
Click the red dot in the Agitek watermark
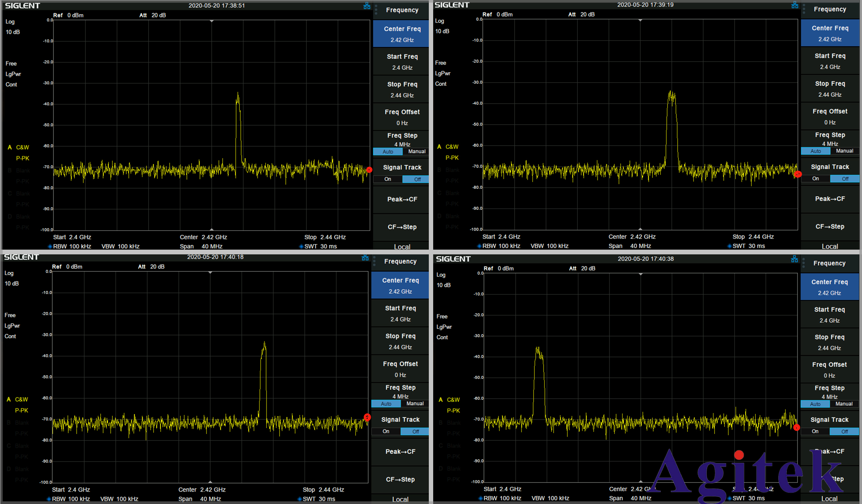(739, 455)
